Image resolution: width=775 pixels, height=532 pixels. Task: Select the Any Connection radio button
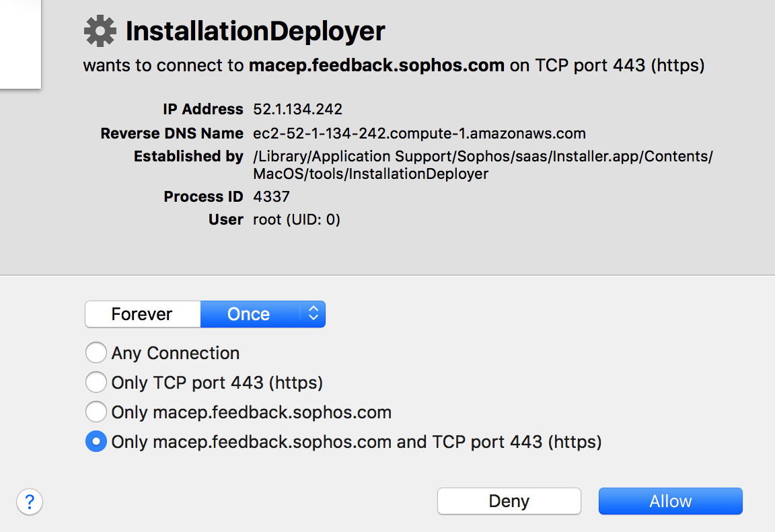point(96,352)
